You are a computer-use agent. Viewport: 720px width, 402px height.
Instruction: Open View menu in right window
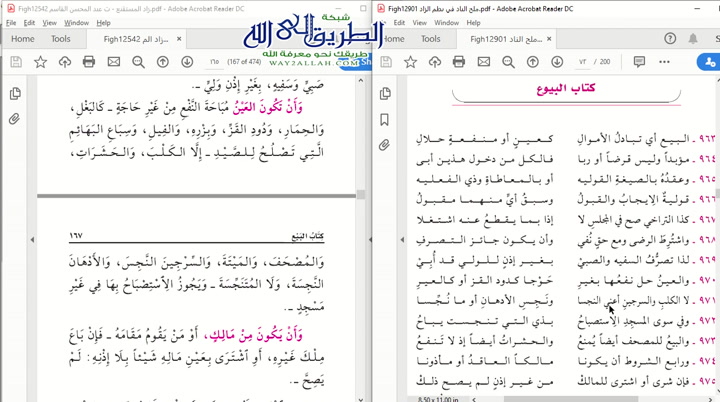[x=420, y=23]
